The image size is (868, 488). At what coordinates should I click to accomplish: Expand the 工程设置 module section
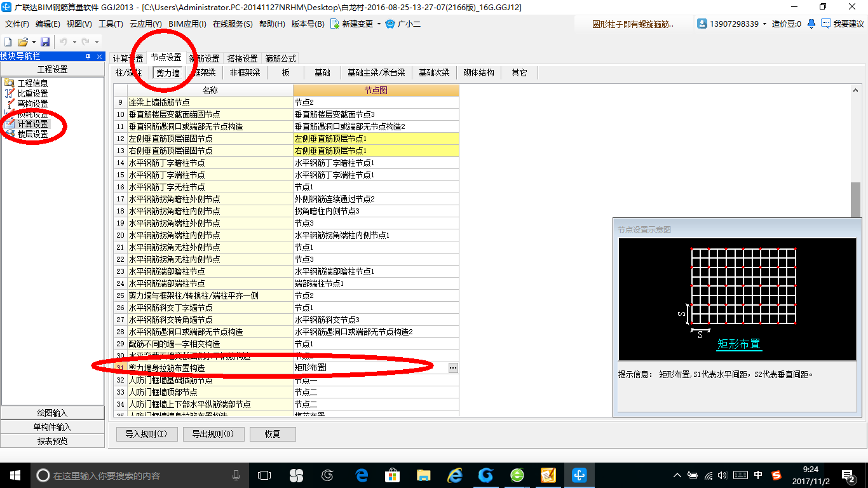tap(52, 69)
